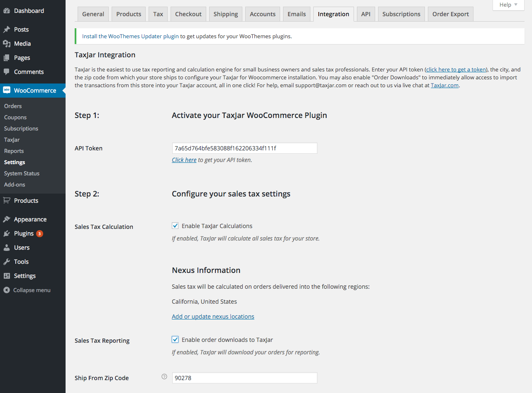Select the Integration tab

click(333, 14)
